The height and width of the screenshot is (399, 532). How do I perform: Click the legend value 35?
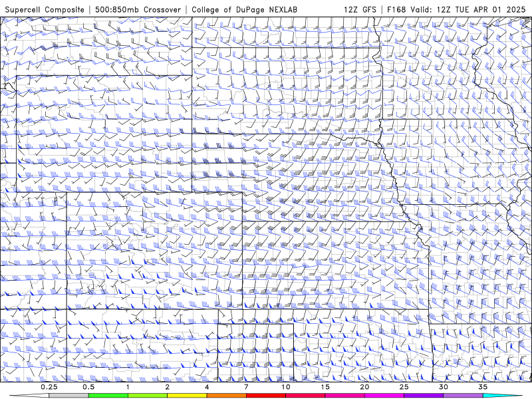click(x=483, y=387)
